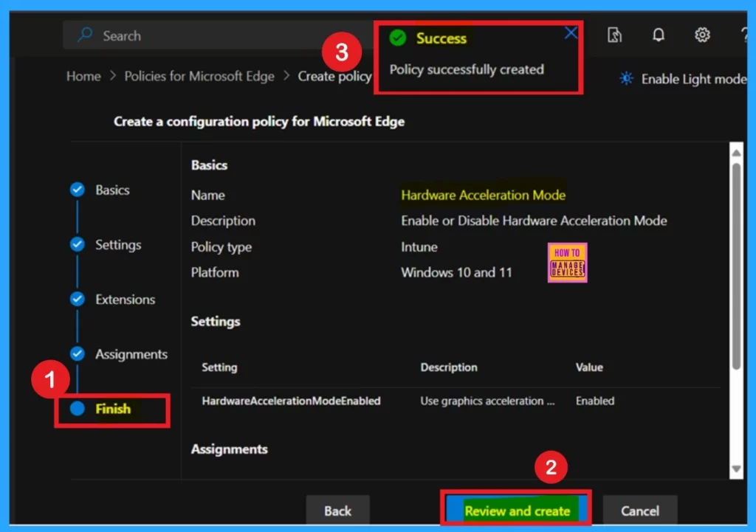This screenshot has height=532, width=756.
Task: Click the Basics section heading in summary
Action: [209, 165]
